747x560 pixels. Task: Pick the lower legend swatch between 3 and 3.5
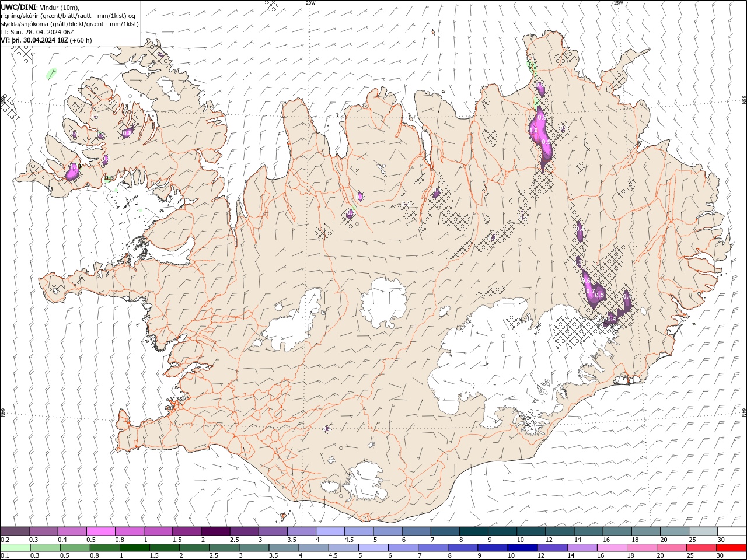254,548
